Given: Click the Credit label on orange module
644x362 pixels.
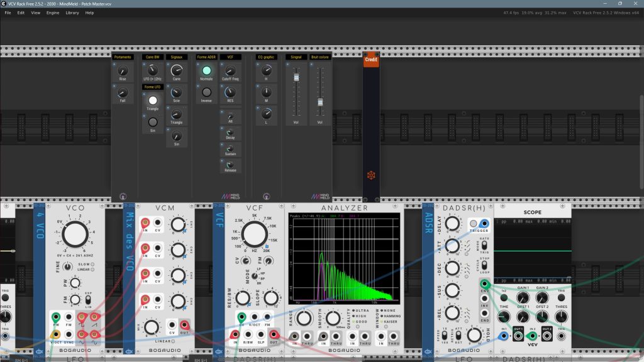Looking at the screenshot, I should point(371,60).
